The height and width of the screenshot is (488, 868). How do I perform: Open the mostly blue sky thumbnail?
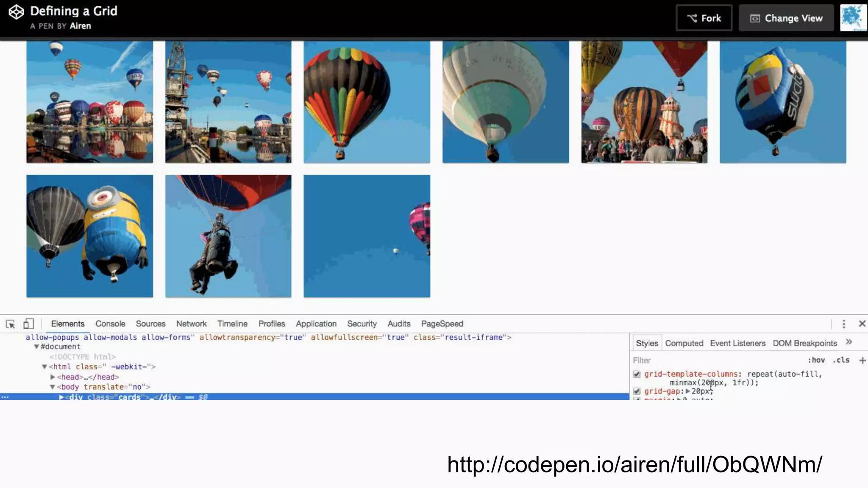click(x=367, y=236)
